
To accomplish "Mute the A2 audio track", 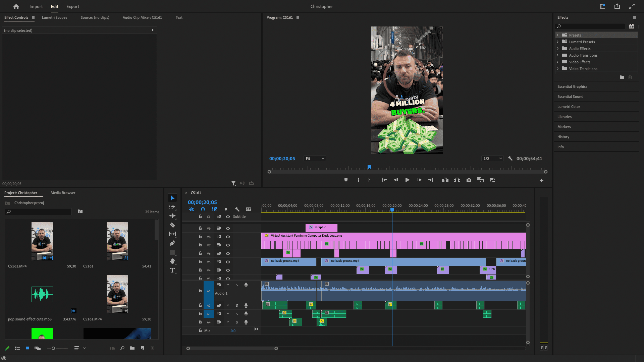I will [228, 305].
